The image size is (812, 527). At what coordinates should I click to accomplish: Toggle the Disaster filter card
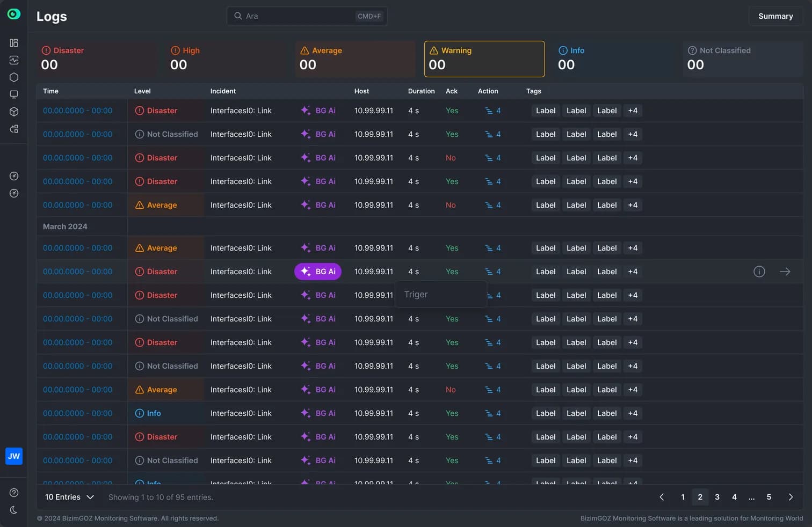click(97, 59)
